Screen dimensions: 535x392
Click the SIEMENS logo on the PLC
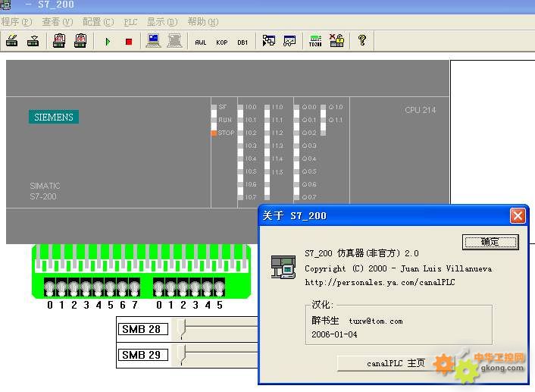tap(54, 117)
